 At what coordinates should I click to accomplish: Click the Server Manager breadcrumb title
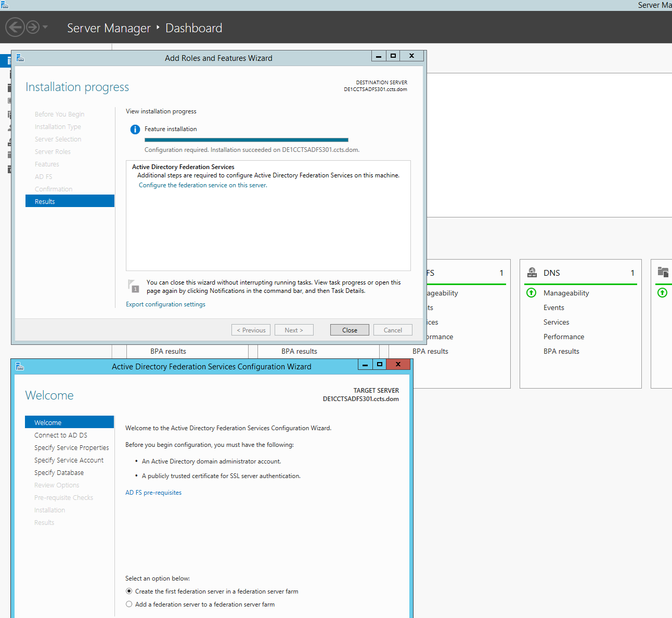pyautogui.click(x=109, y=28)
